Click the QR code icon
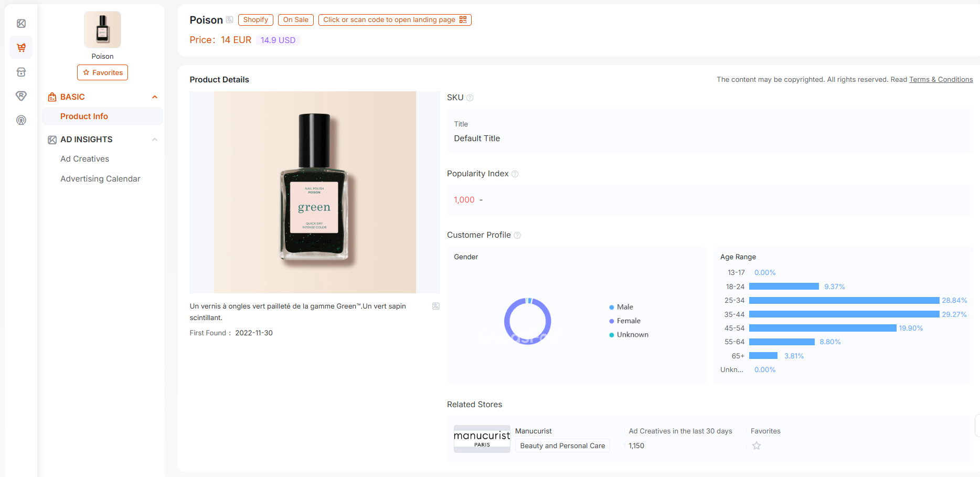The width and height of the screenshot is (980, 477). [x=463, y=19]
